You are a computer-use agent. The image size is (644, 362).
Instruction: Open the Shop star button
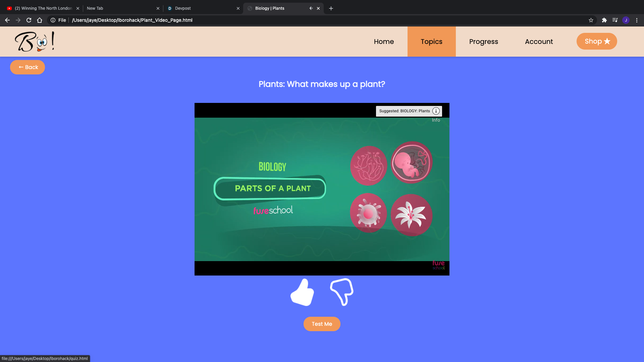pyautogui.click(x=596, y=41)
